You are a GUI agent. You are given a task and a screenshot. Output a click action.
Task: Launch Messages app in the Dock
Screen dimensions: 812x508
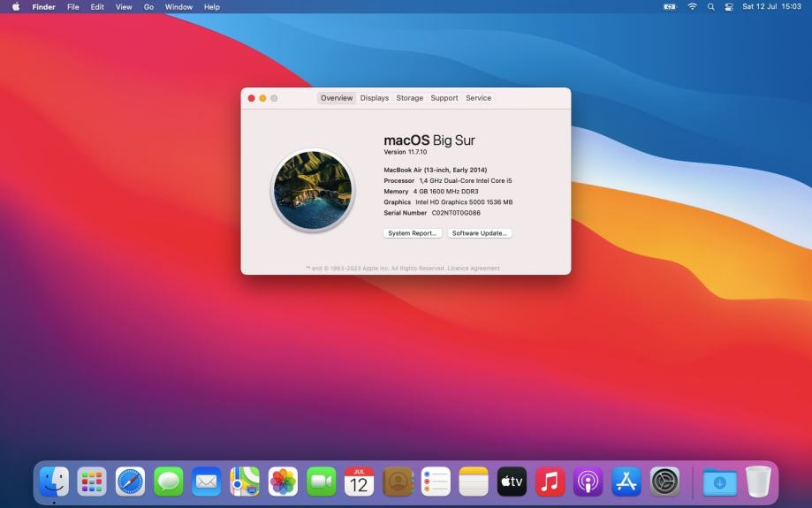coord(168,481)
